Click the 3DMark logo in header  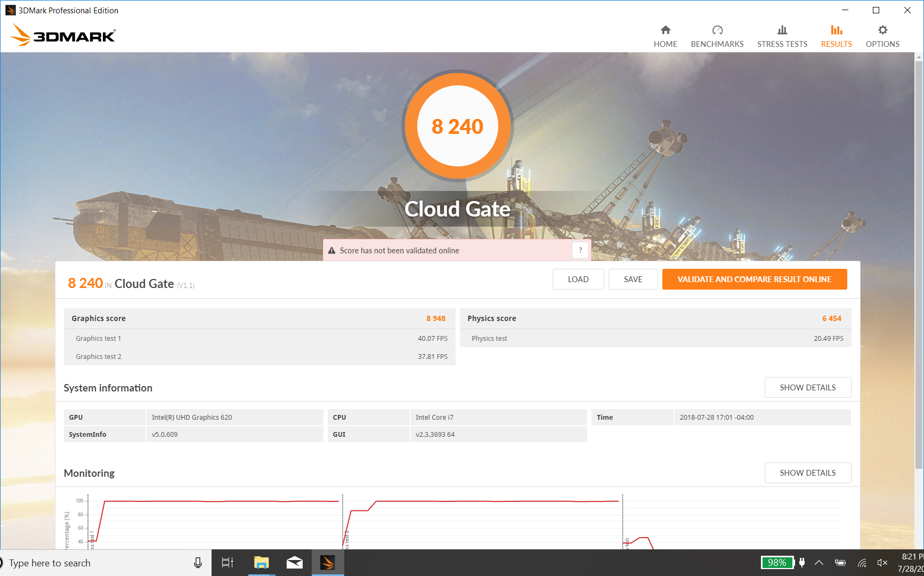[63, 35]
